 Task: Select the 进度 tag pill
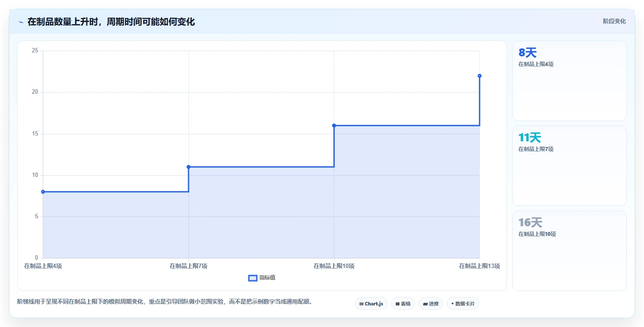[431, 304]
